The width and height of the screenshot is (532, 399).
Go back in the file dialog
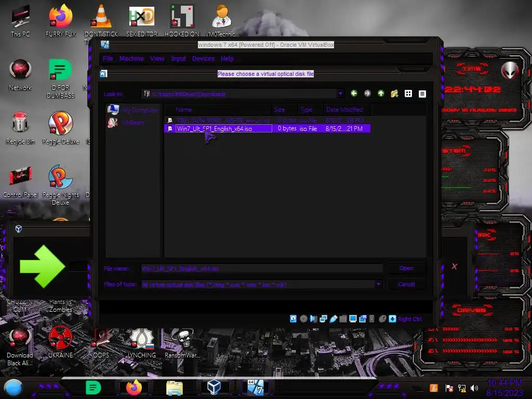pyautogui.click(x=354, y=94)
